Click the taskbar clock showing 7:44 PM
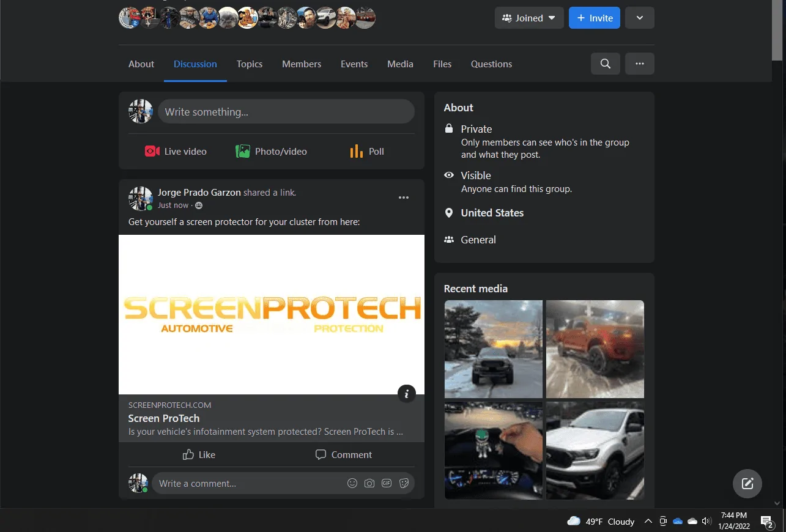Viewport: 786px width, 532px height. (x=734, y=521)
